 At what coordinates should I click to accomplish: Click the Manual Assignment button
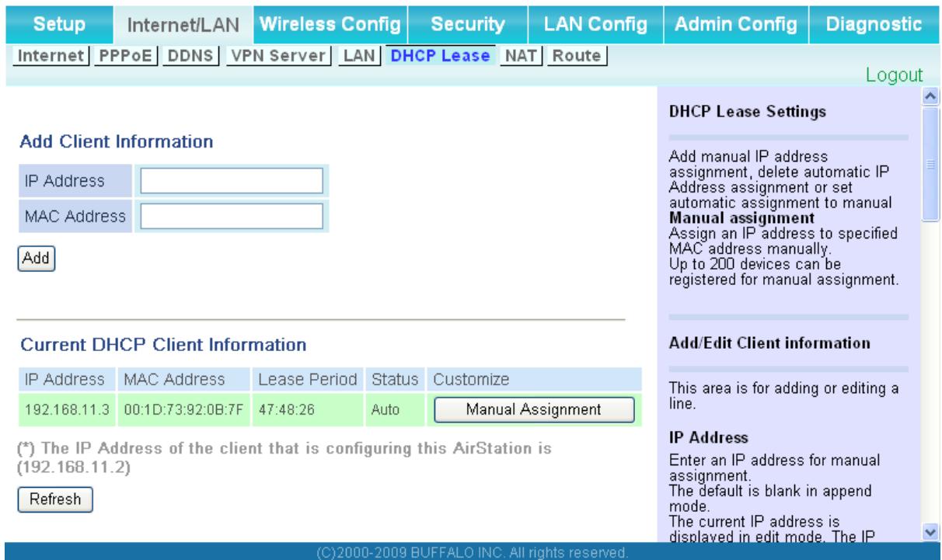pyautogui.click(x=534, y=409)
